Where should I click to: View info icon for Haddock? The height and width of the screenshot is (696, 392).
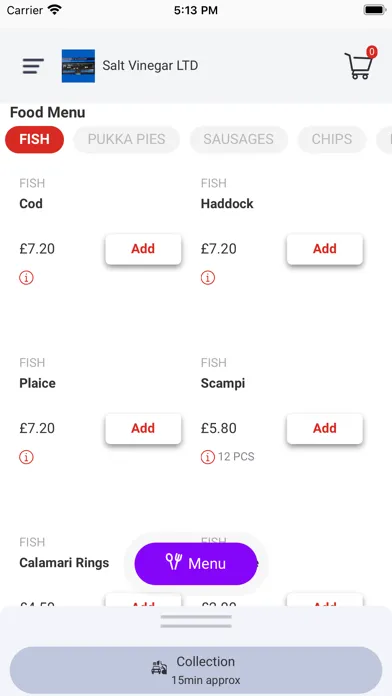(x=208, y=278)
